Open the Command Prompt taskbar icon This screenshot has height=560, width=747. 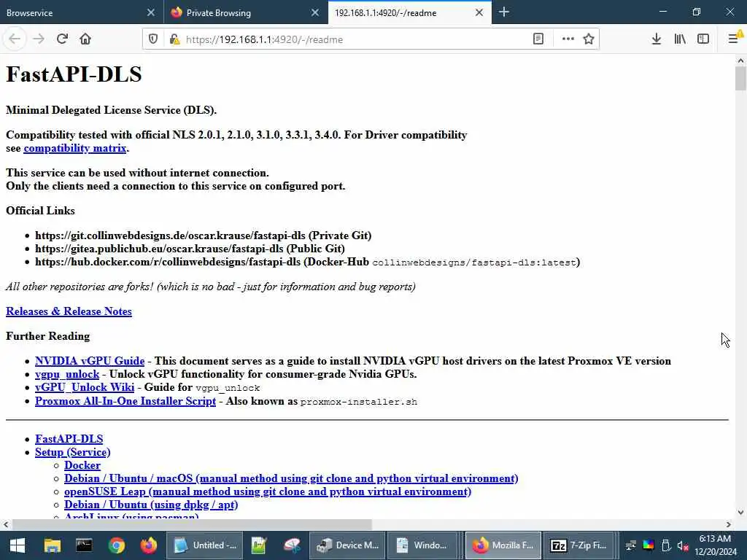(x=85, y=545)
